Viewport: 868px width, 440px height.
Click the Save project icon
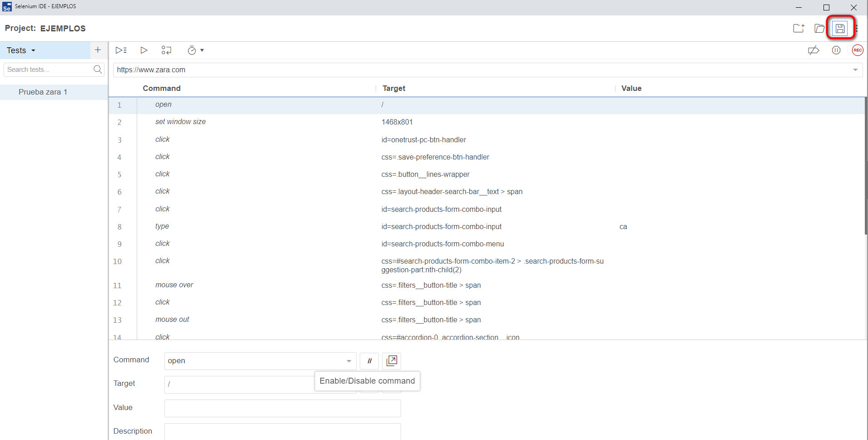[x=840, y=28]
